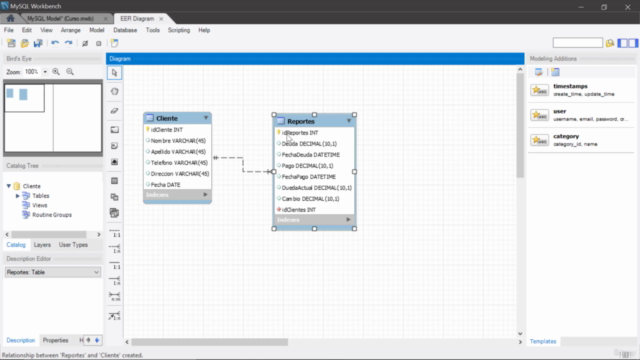The width and height of the screenshot is (640, 360).
Task: Expand Indexes section of Reportes table
Action: pos(348,220)
